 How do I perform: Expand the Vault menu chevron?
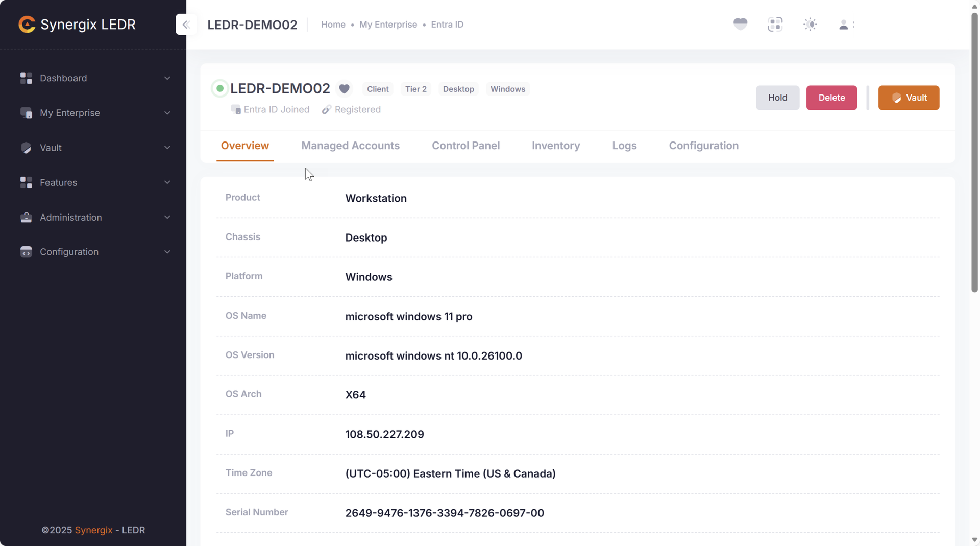pyautogui.click(x=167, y=148)
